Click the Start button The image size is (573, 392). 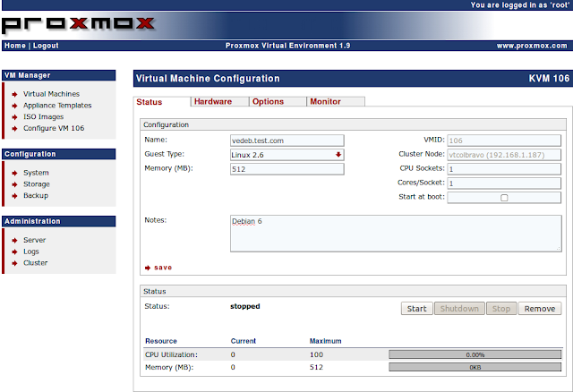click(x=417, y=309)
